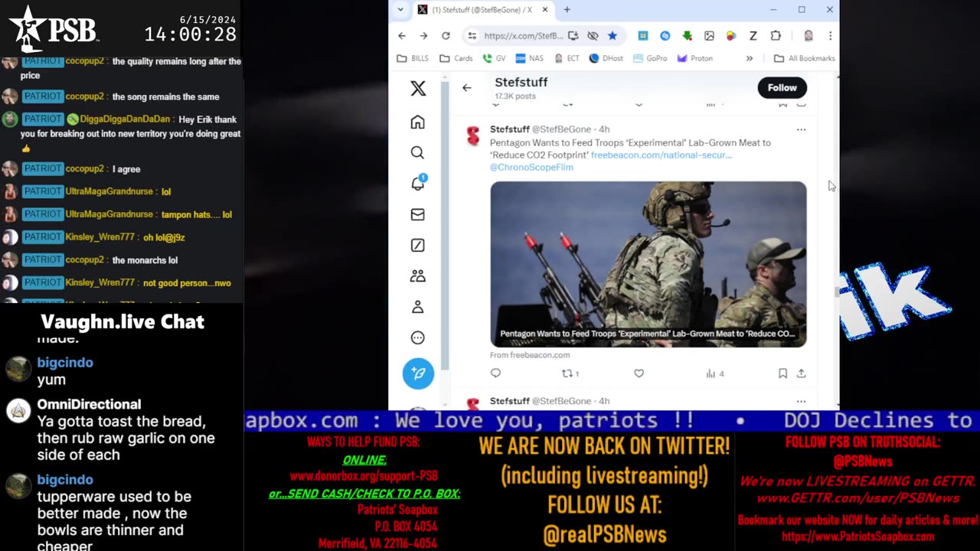This screenshot has height=551, width=980.
Task: Bookmark the Pentagon lab-grown meat post
Action: click(782, 373)
